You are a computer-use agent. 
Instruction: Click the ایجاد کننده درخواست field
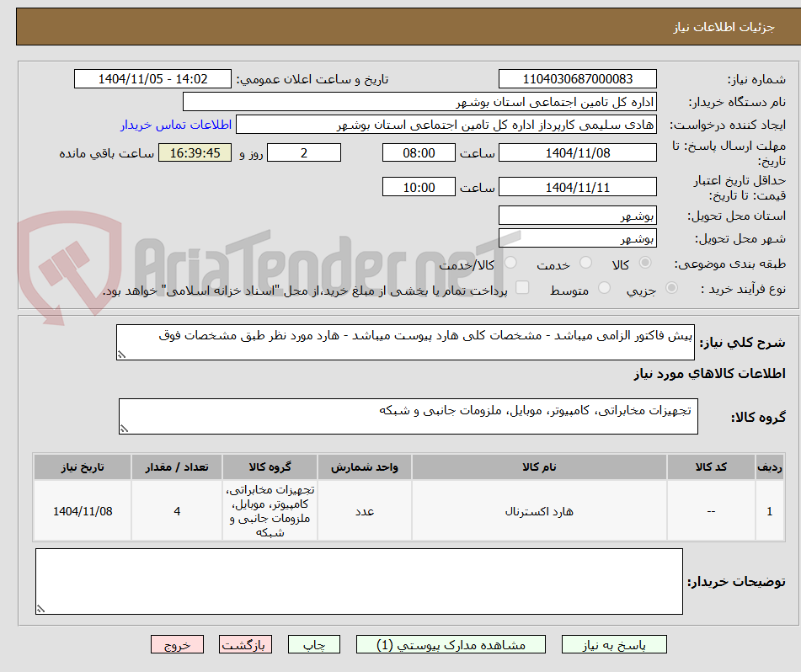coord(446,125)
